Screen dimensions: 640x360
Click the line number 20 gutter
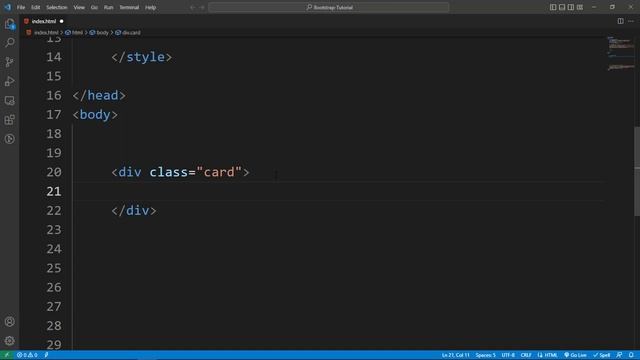tap(54, 172)
